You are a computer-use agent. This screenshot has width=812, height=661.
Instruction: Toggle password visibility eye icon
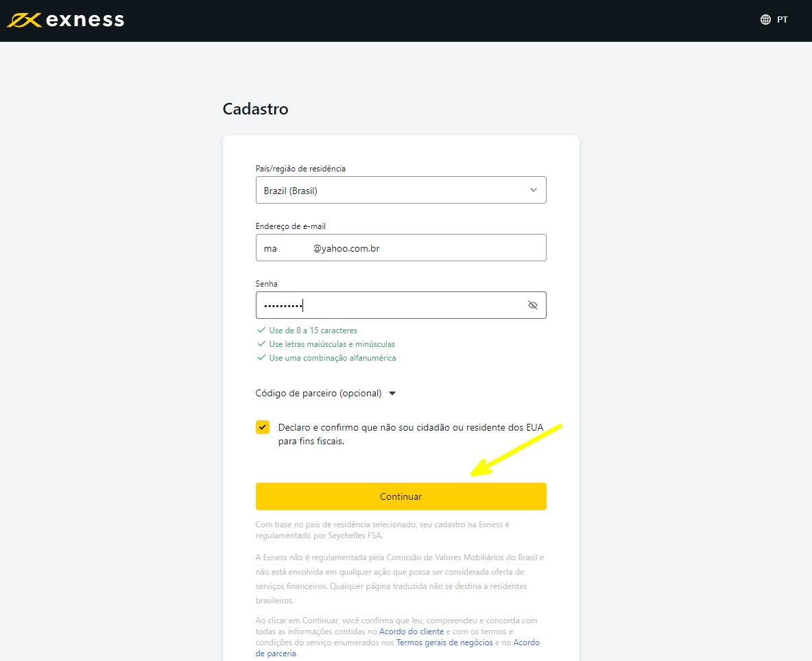tap(532, 305)
